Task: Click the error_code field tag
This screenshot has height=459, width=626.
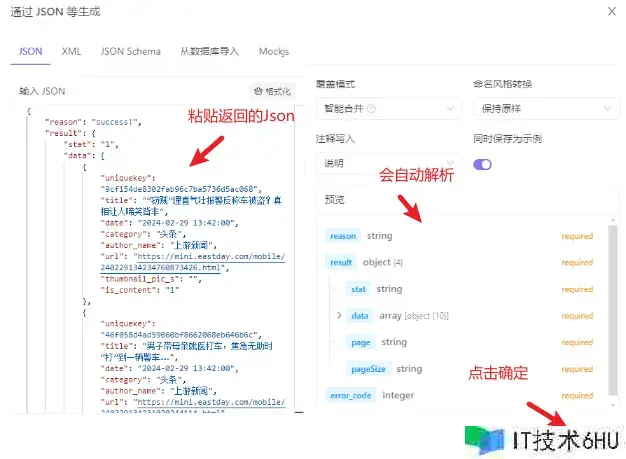Action: point(350,396)
